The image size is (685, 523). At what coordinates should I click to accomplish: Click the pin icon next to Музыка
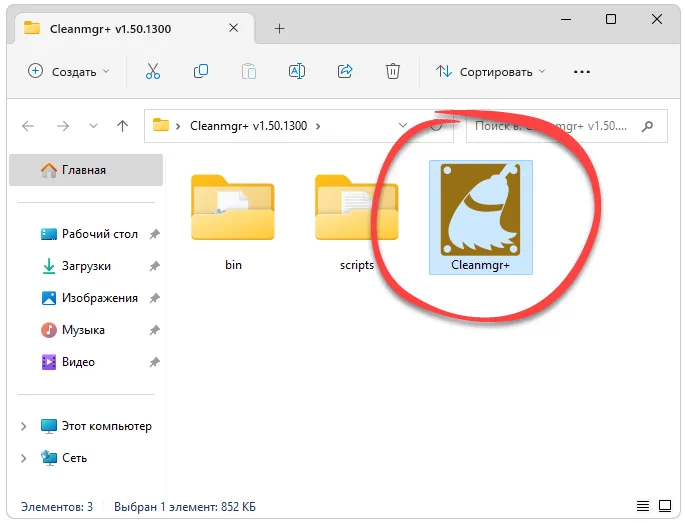click(x=154, y=330)
